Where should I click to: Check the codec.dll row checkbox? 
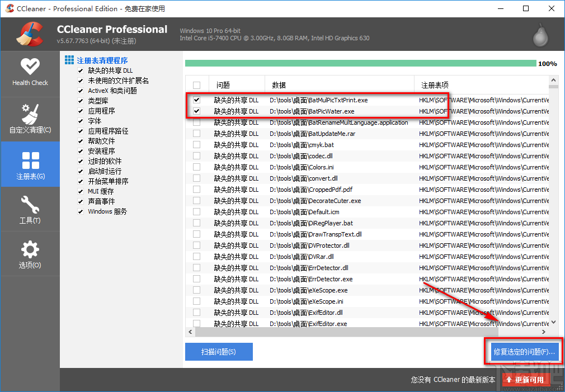pos(196,156)
